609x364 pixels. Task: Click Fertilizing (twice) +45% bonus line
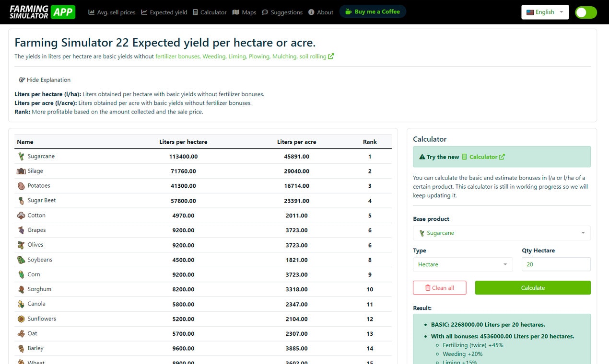473,345
